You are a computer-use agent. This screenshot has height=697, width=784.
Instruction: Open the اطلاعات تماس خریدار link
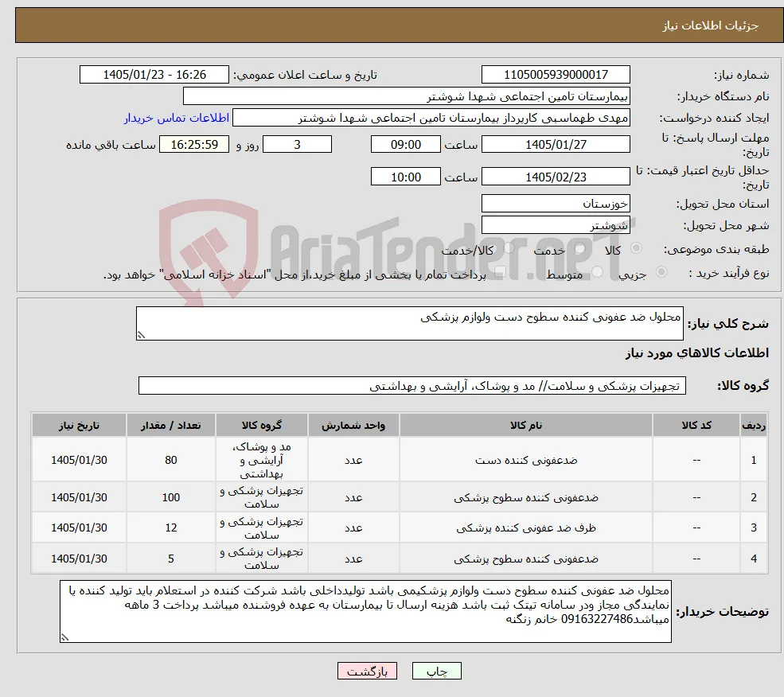[x=177, y=118]
